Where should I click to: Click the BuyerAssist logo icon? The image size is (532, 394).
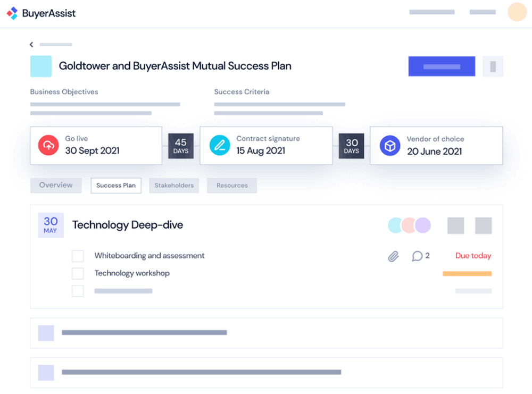pyautogui.click(x=12, y=13)
